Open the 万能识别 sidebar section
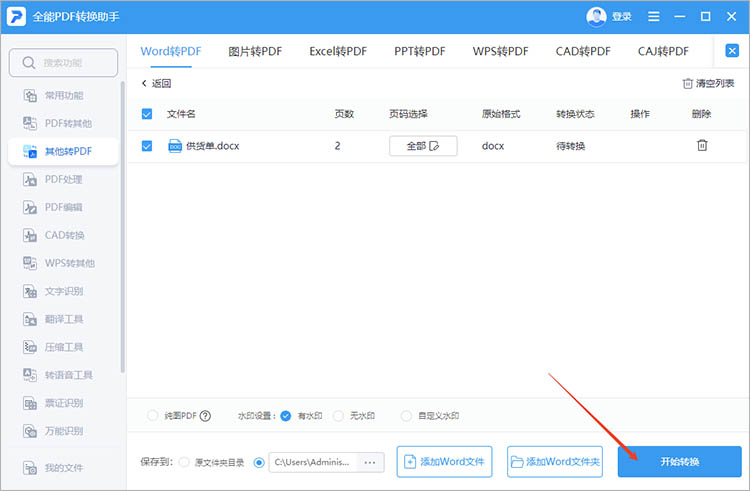This screenshot has width=750, height=491. [63, 431]
